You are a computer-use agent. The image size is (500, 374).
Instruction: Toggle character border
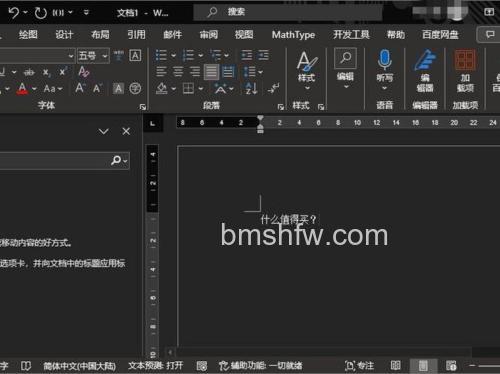135,56
